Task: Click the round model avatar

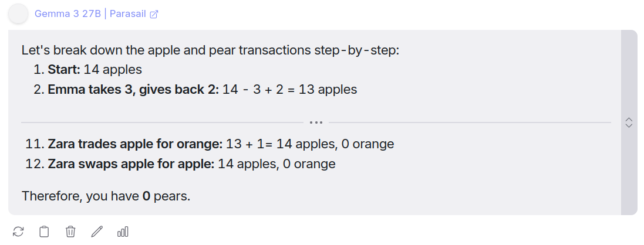Action: (18, 14)
